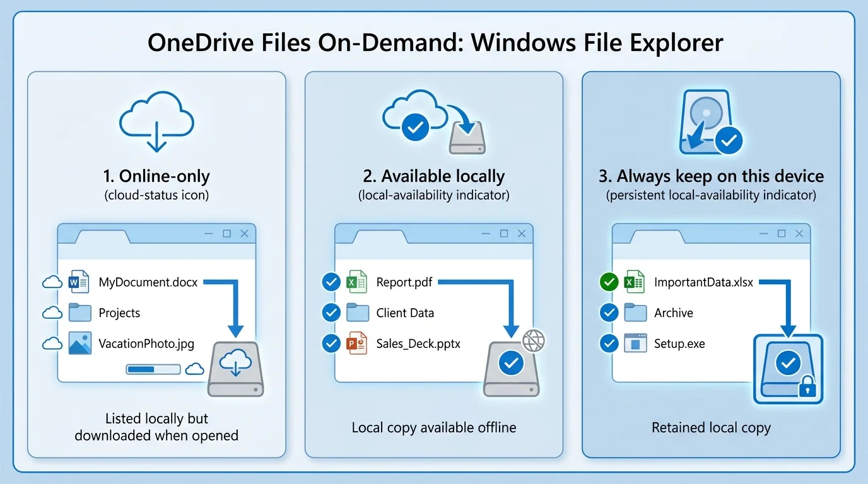Viewport: 868px width, 484px height.
Task: Select the Client Data folder name
Action: tap(405, 313)
